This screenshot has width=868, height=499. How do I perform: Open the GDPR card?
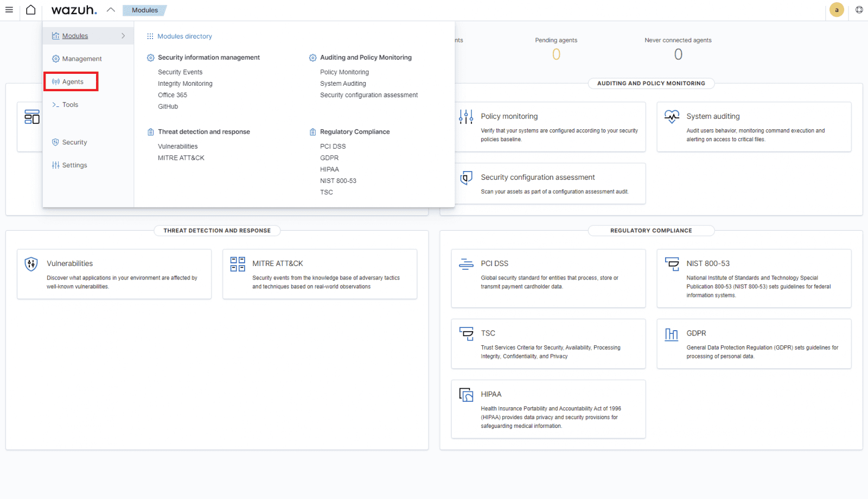[754, 344]
